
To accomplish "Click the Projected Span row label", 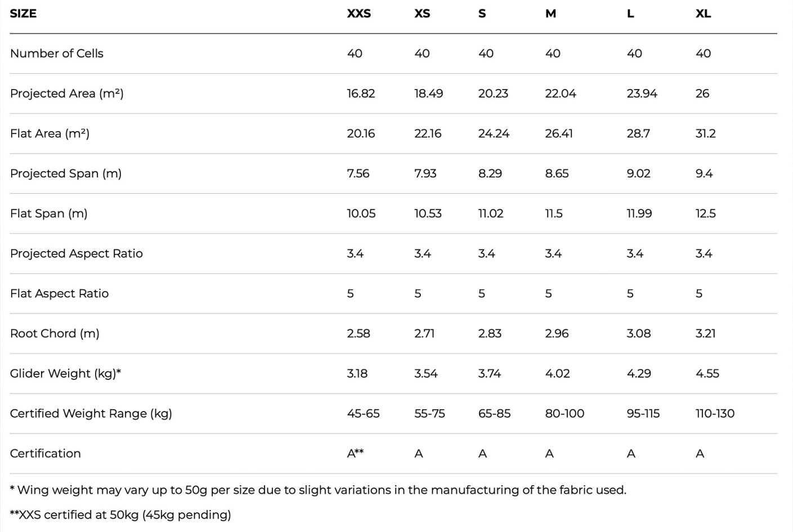I will [x=66, y=173].
